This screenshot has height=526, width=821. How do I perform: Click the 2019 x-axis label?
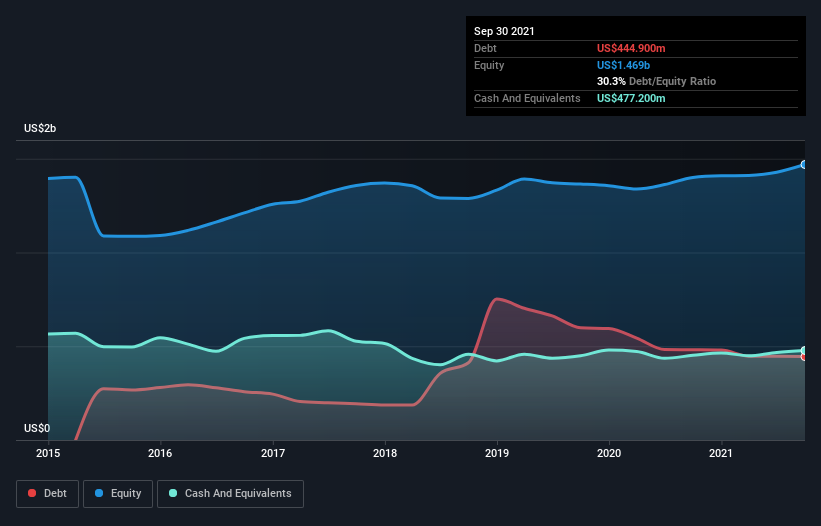[x=497, y=453]
